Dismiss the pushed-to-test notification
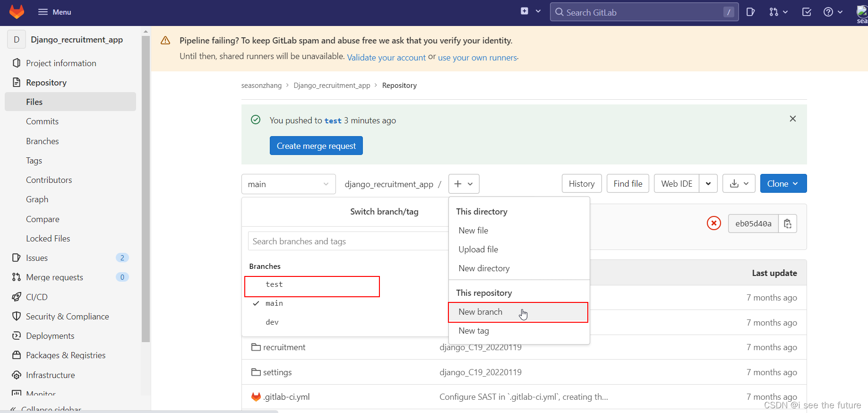Image resolution: width=868 pixels, height=413 pixels. (793, 119)
